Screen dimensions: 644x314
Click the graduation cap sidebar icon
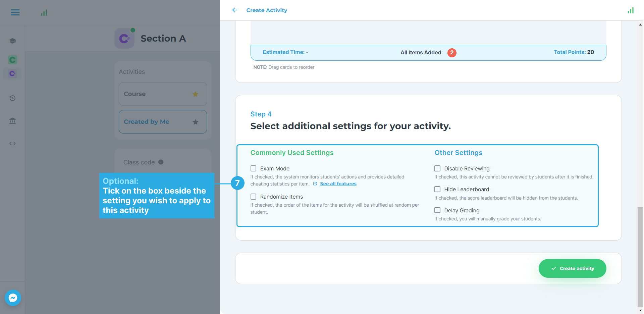coord(13,41)
